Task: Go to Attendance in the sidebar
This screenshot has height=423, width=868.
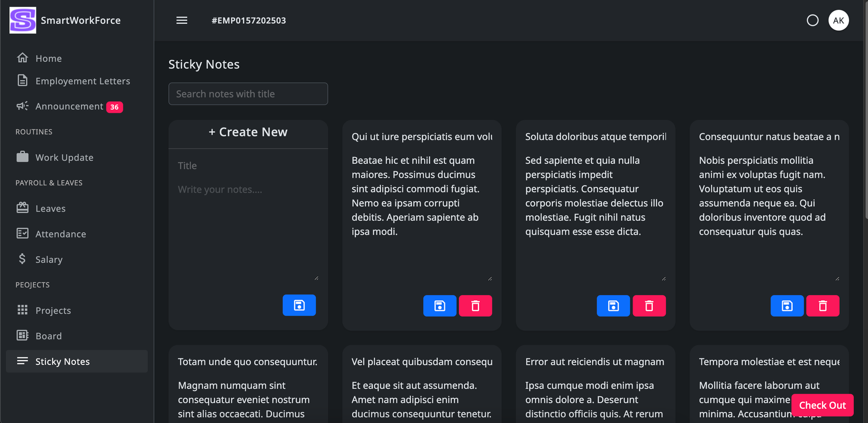Action: [61, 234]
